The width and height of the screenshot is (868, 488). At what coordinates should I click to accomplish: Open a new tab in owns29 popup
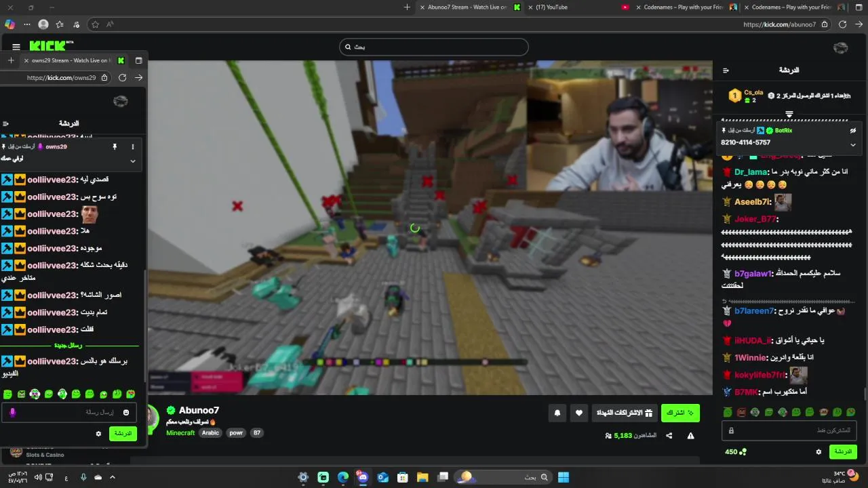point(11,60)
